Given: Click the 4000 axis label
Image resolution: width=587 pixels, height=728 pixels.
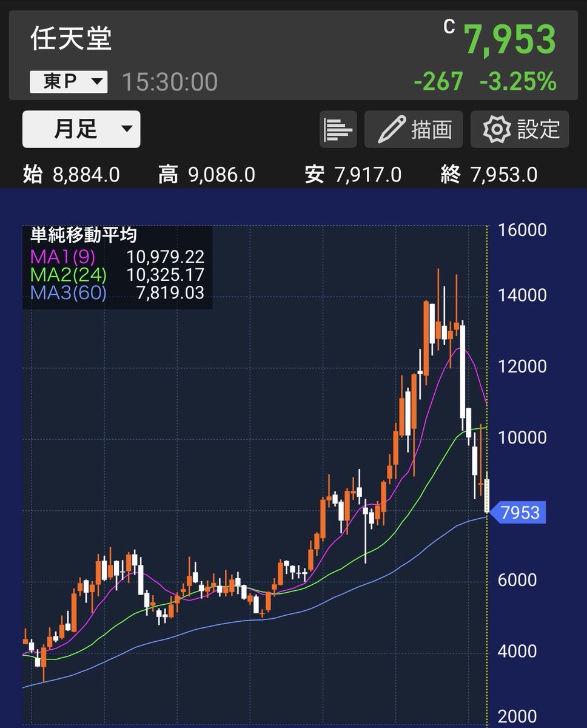Looking at the screenshot, I should tap(517, 652).
